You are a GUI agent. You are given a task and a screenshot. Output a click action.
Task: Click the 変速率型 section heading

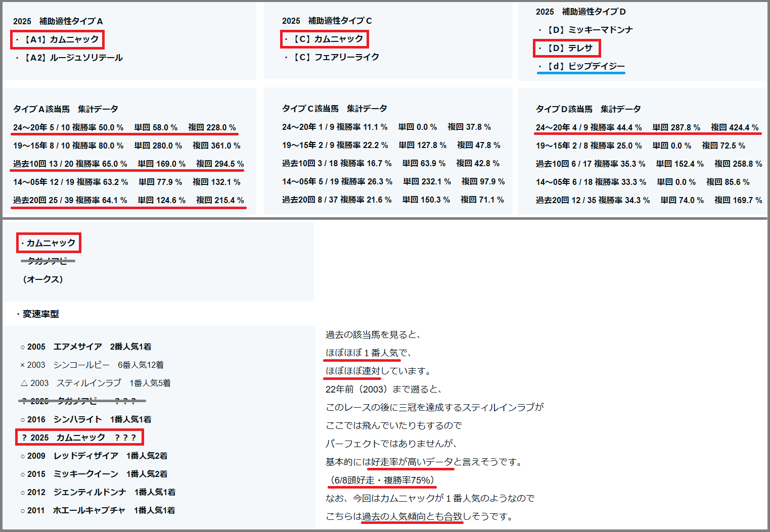coord(38,314)
